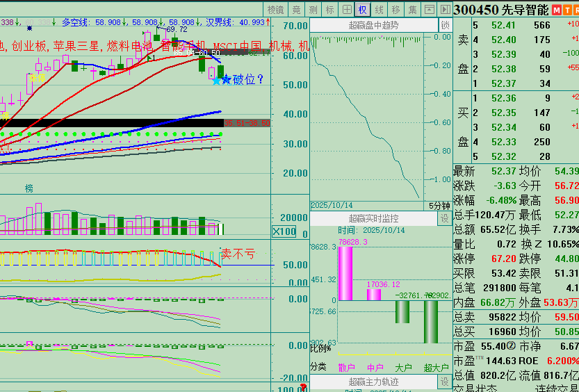The height and width of the screenshot is (392, 579).
Task: Click the X100 volume scale box
Action: [284, 231]
